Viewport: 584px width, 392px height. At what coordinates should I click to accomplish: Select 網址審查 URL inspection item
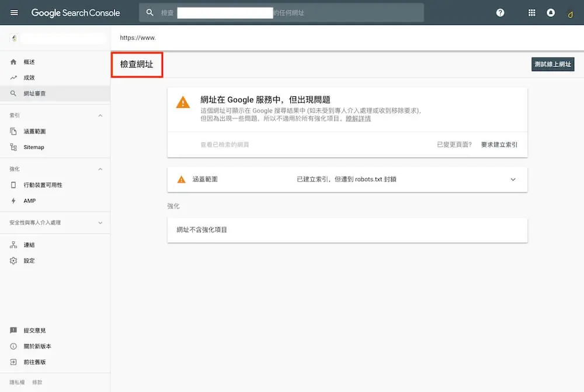55,93
